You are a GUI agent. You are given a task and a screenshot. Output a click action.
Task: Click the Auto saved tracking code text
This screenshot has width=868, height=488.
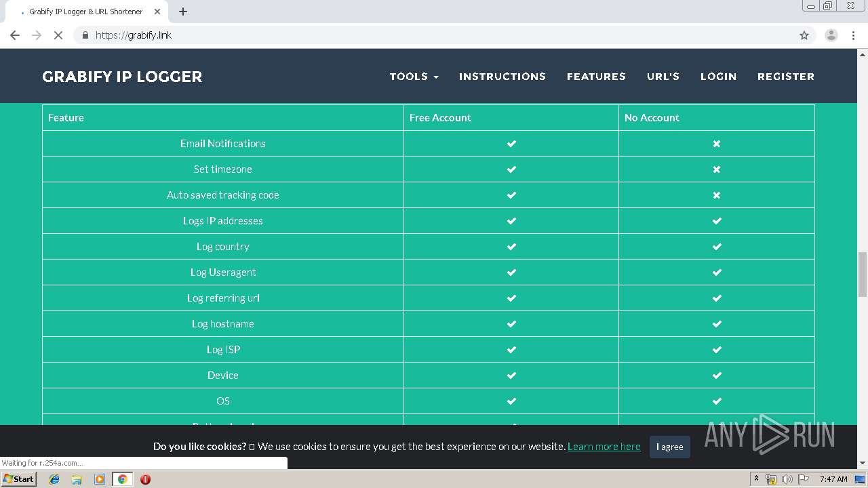point(223,195)
